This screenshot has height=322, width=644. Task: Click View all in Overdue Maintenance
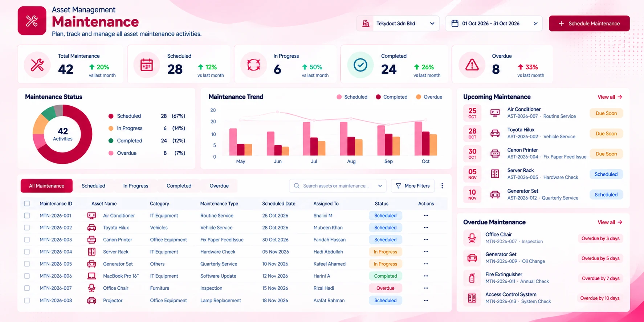(x=610, y=222)
